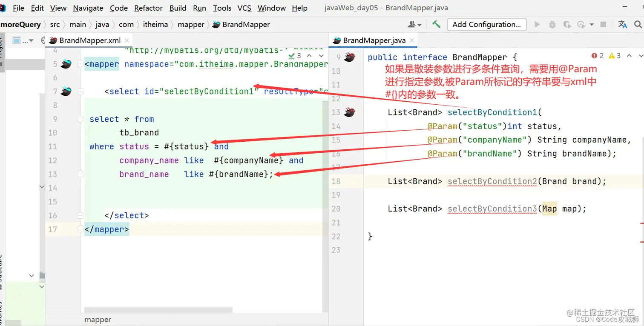Open the Code menu
Viewport: 644px width, 326px height.
pos(119,8)
